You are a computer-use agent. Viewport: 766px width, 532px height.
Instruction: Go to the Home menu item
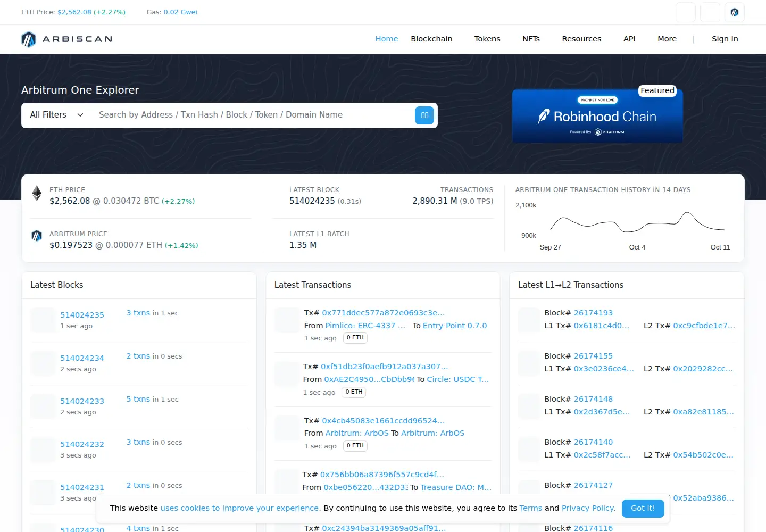(387, 39)
